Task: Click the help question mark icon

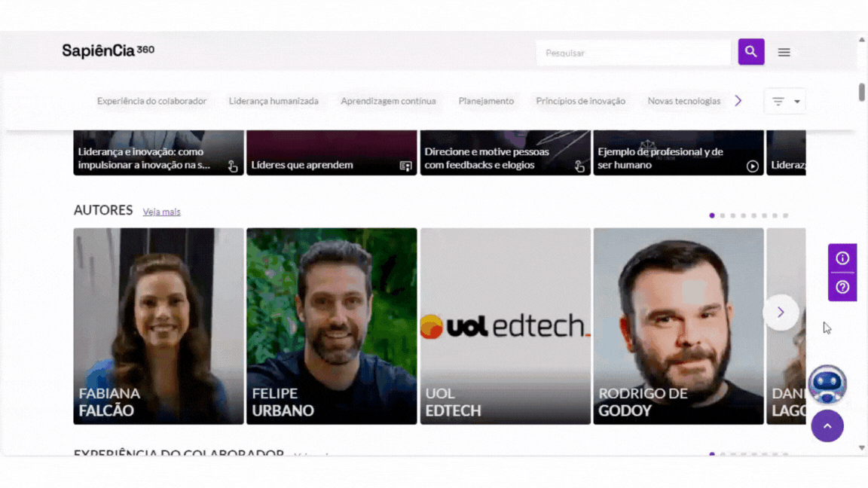Action: click(842, 287)
